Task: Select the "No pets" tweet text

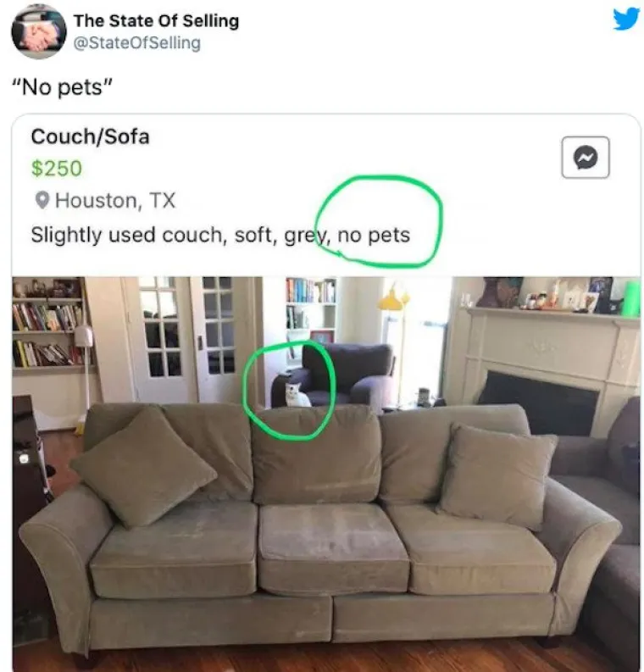Action: [63, 87]
